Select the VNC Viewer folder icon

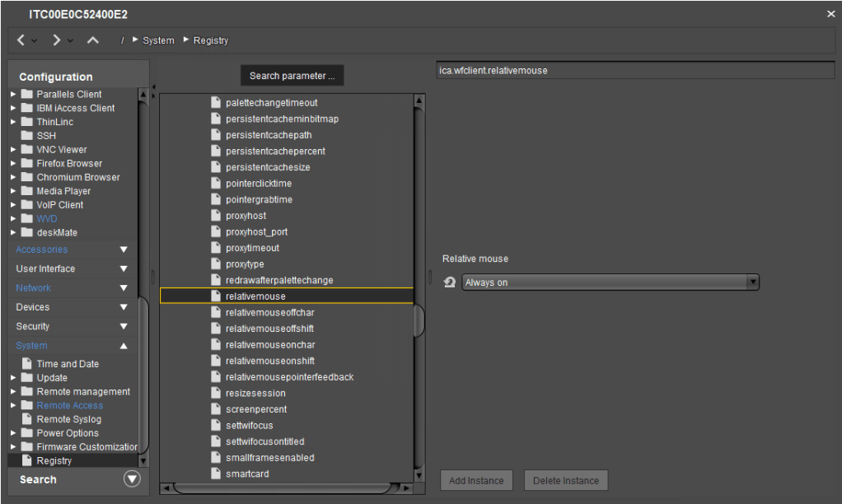point(27,150)
